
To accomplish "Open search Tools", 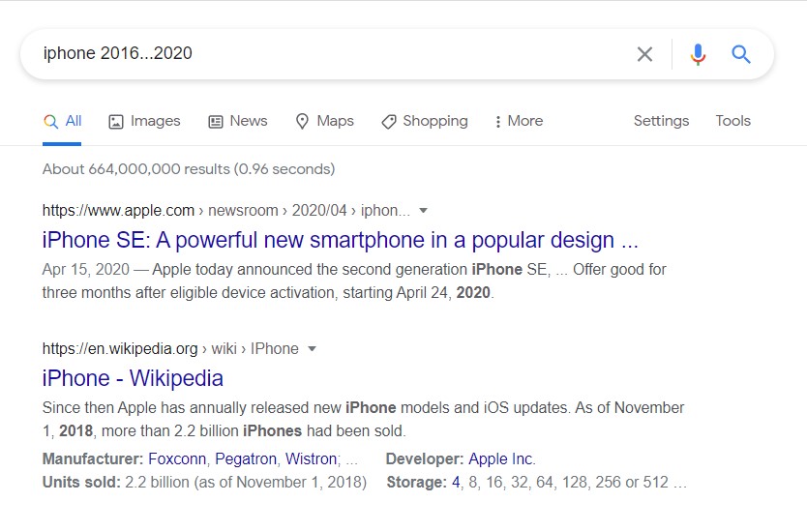I will click(732, 121).
